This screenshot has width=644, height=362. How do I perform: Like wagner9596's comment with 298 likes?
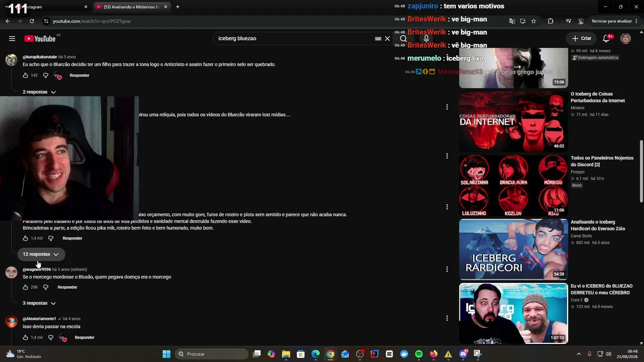25,287
